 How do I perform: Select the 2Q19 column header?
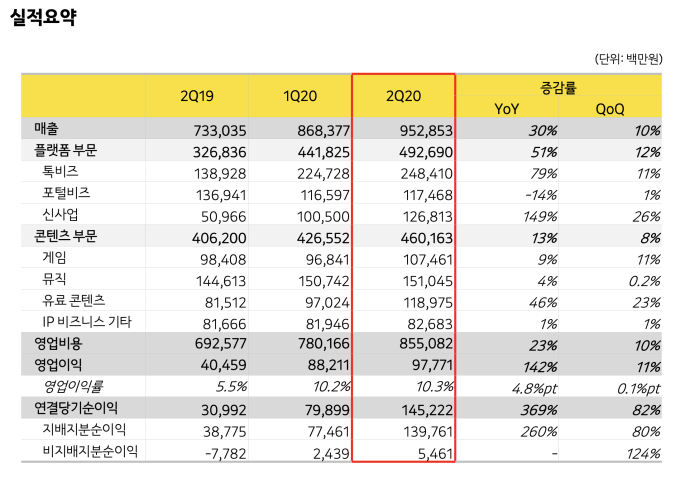pyautogui.click(x=197, y=96)
